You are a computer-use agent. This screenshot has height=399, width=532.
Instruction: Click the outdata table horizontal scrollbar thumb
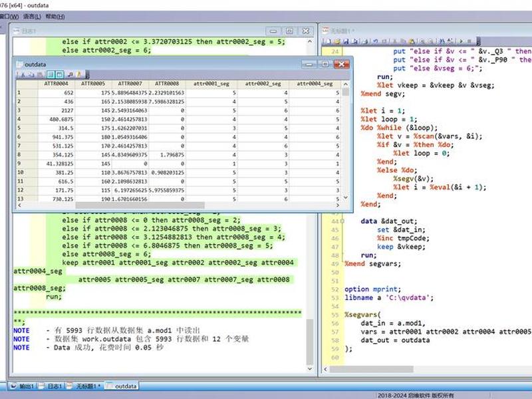point(140,205)
